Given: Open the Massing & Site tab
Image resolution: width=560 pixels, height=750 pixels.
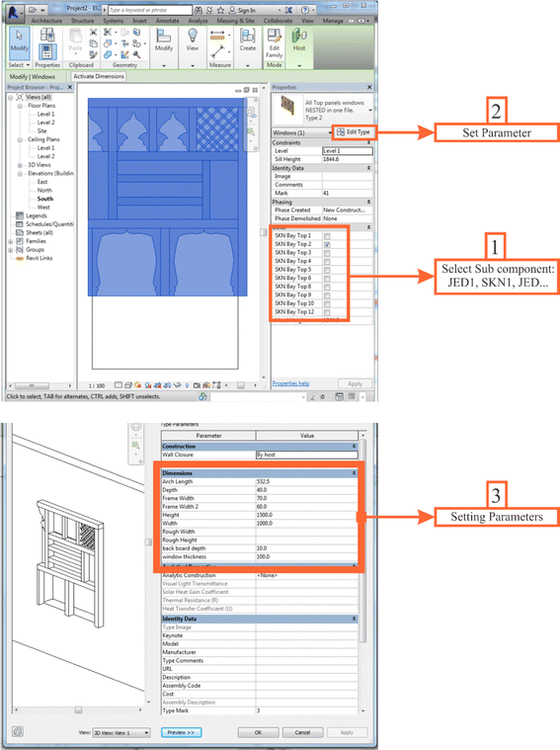Looking at the screenshot, I should click(235, 21).
